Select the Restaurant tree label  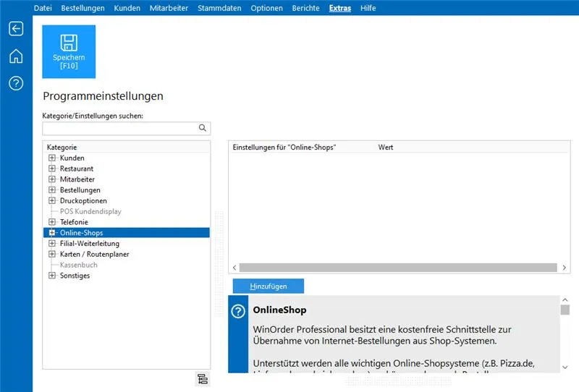[x=77, y=169]
